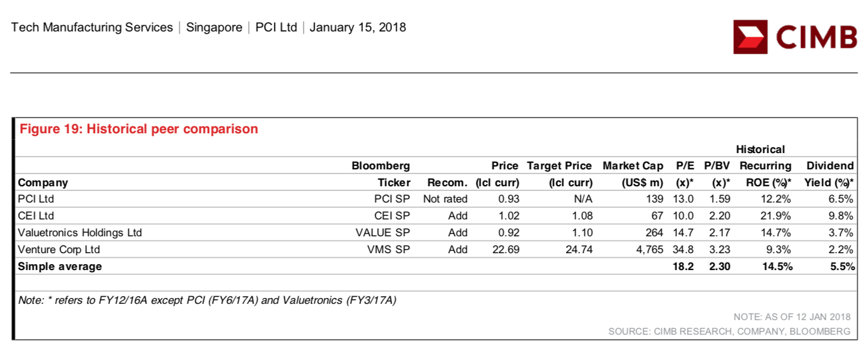Screen dimensions: 868x348
Task: Select the average P/E value 18.2
Action: [684, 267]
